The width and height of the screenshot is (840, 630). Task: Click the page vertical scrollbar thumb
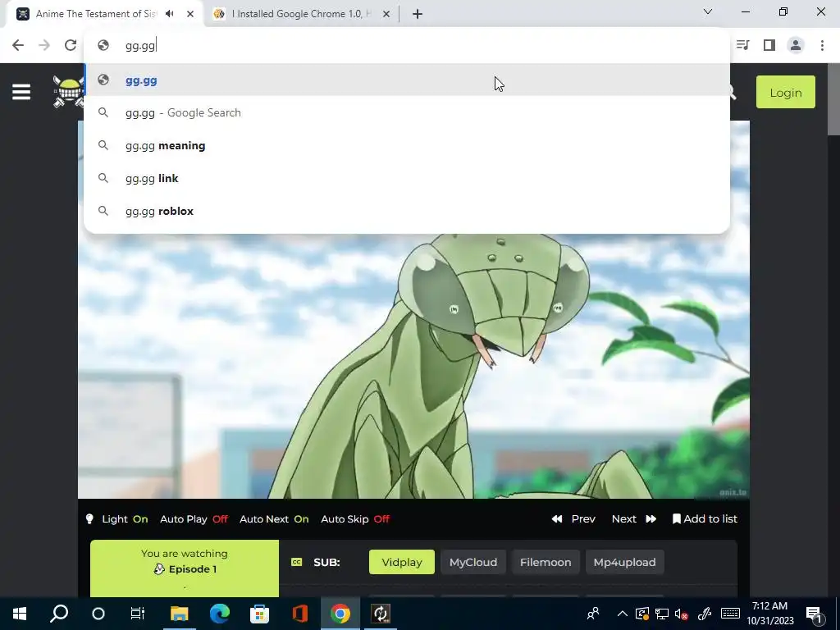tap(833, 99)
